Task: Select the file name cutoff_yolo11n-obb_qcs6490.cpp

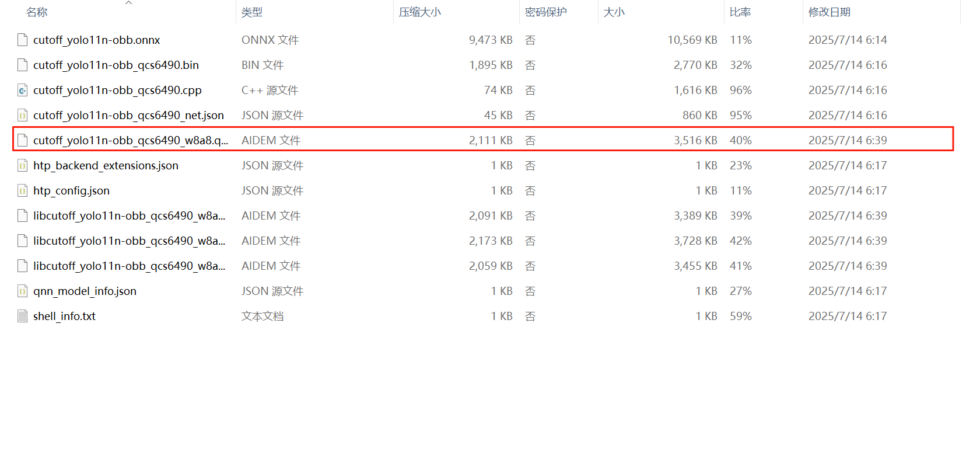Action: [x=117, y=90]
